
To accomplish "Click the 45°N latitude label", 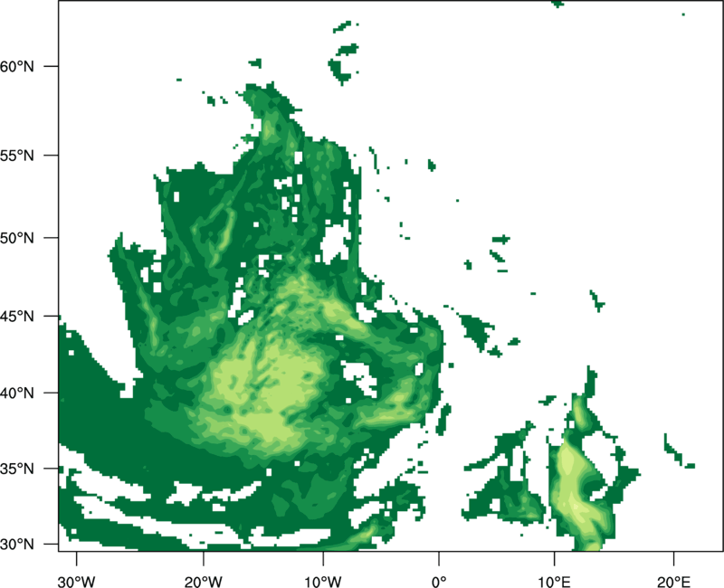I will click(x=16, y=316).
